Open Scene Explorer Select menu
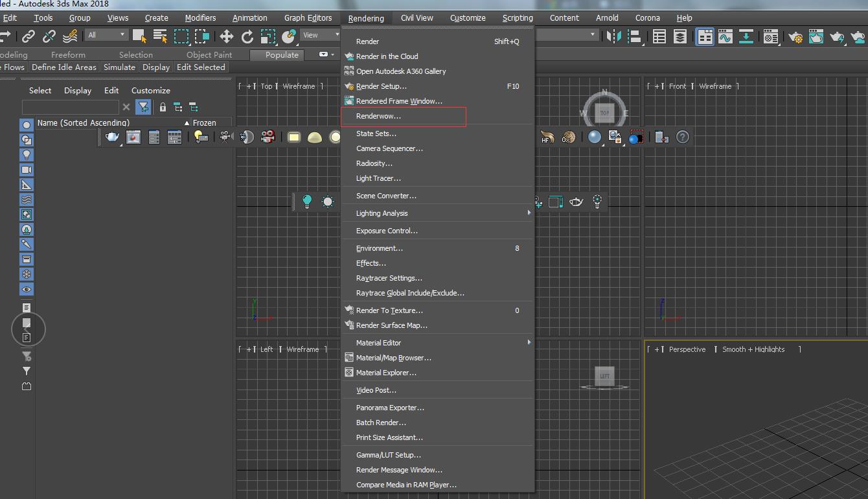The image size is (868, 499). pyautogui.click(x=40, y=91)
